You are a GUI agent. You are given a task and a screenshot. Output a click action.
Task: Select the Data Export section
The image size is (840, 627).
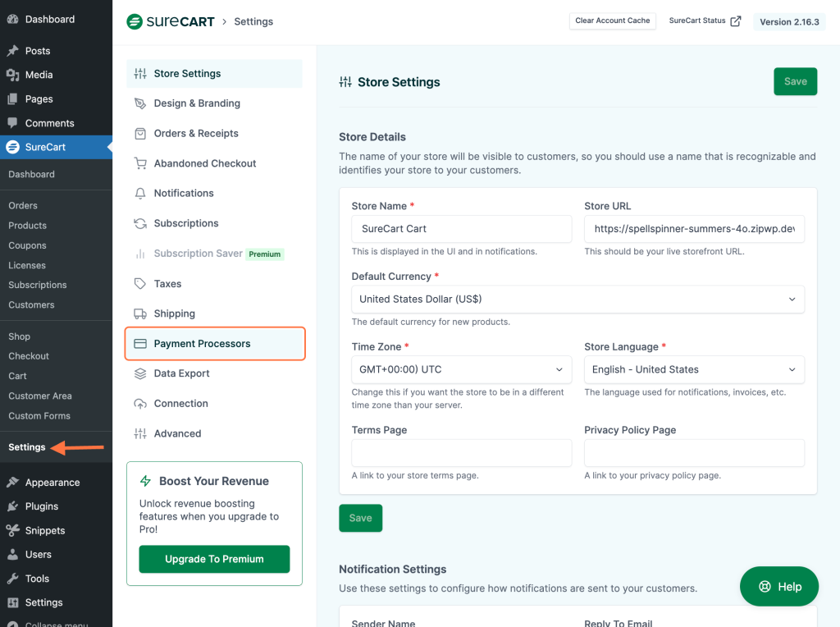(x=182, y=373)
